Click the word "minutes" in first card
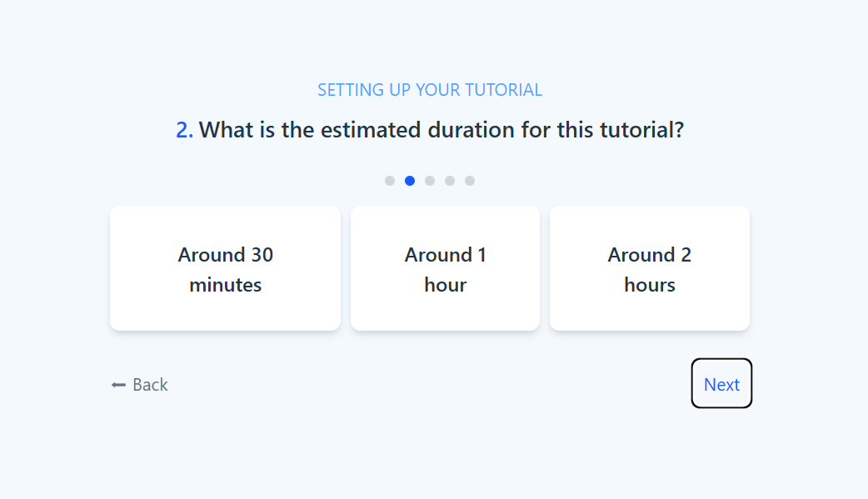This screenshot has width=868, height=499. click(225, 284)
